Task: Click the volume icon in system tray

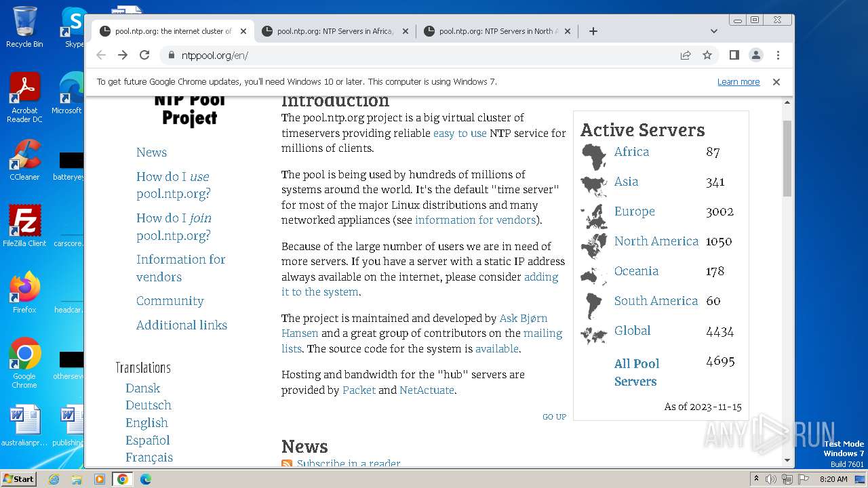Action: pos(772,479)
